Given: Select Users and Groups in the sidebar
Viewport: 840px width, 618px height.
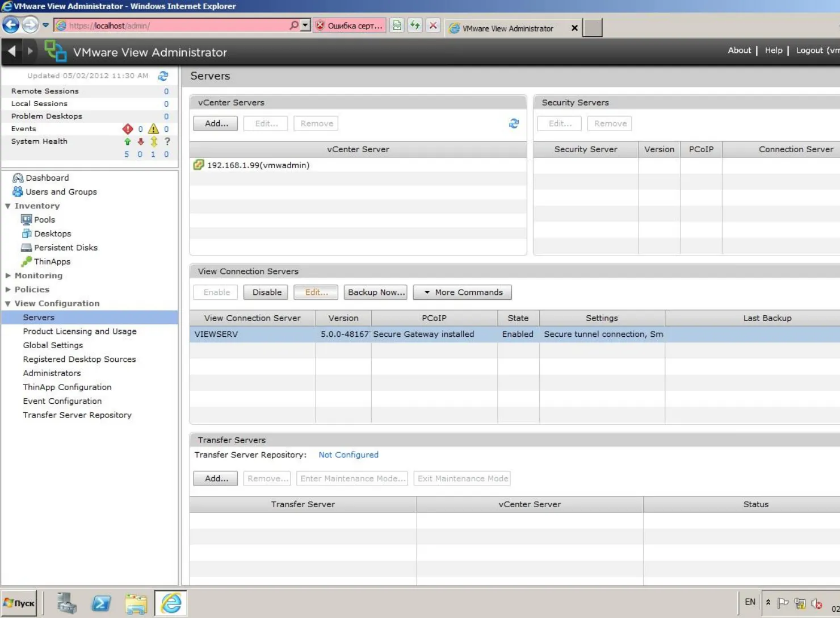Looking at the screenshot, I should 61,192.
